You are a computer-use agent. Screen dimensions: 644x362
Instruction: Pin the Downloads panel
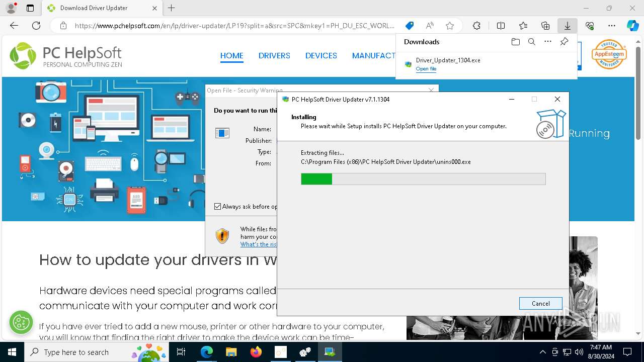(564, 42)
